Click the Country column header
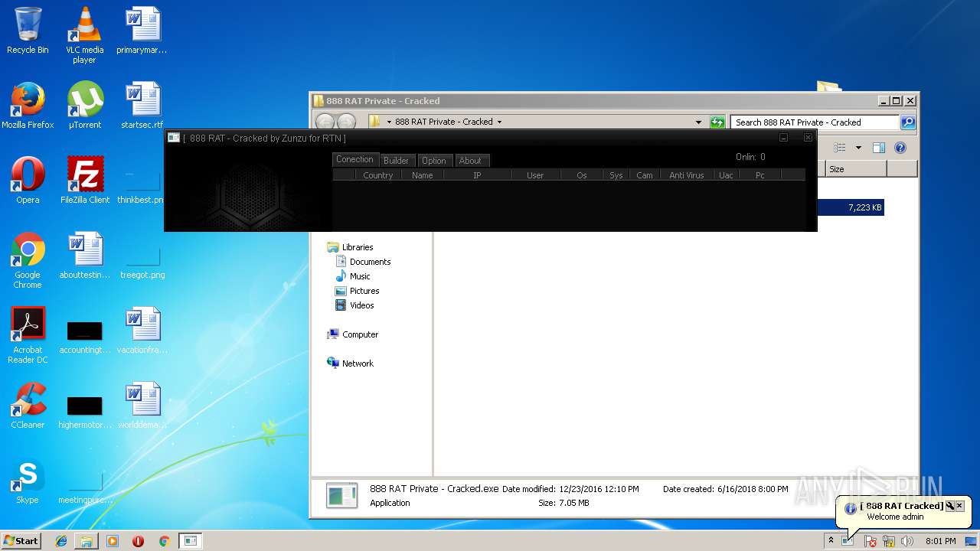Viewport: 980px width, 551px height. 378,175
